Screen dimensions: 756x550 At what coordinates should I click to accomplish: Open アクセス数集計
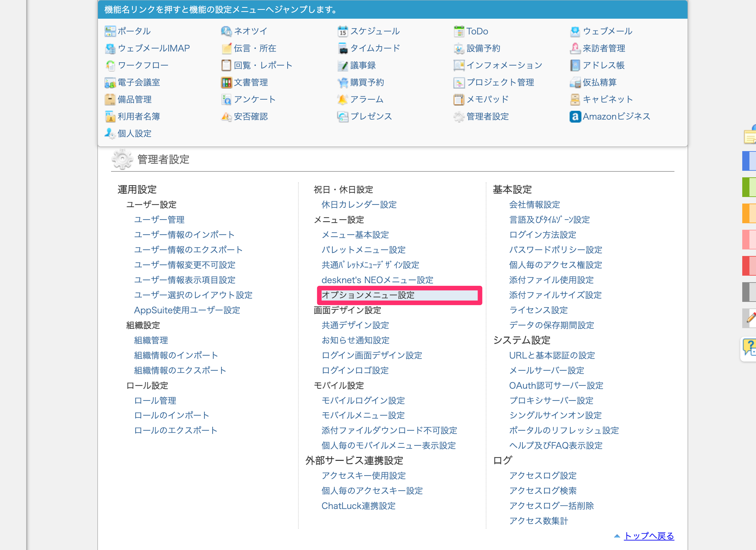pos(538,521)
